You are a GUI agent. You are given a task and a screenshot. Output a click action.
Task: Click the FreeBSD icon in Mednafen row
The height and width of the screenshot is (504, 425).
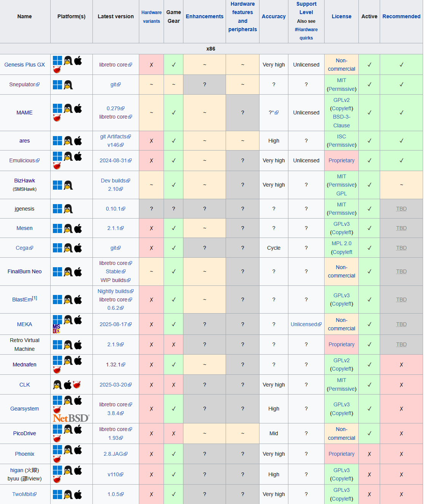[57, 369]
